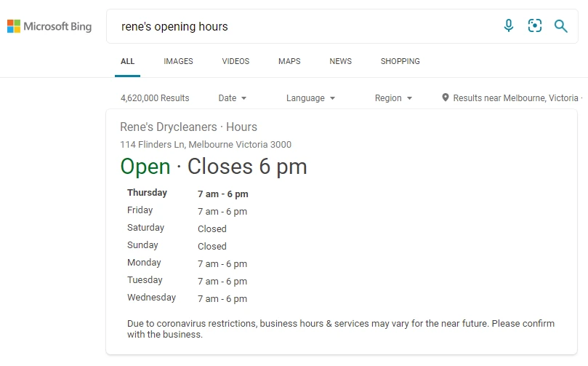Click the Open Closes 6 pm status
Screen dimensions: 588x366
[214, 167]
